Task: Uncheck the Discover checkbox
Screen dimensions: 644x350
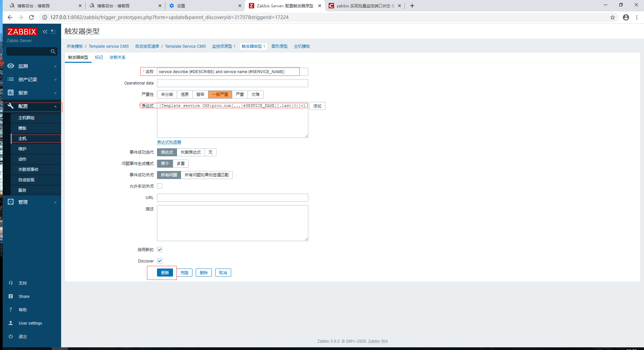Action: click(x=160, y=261)
